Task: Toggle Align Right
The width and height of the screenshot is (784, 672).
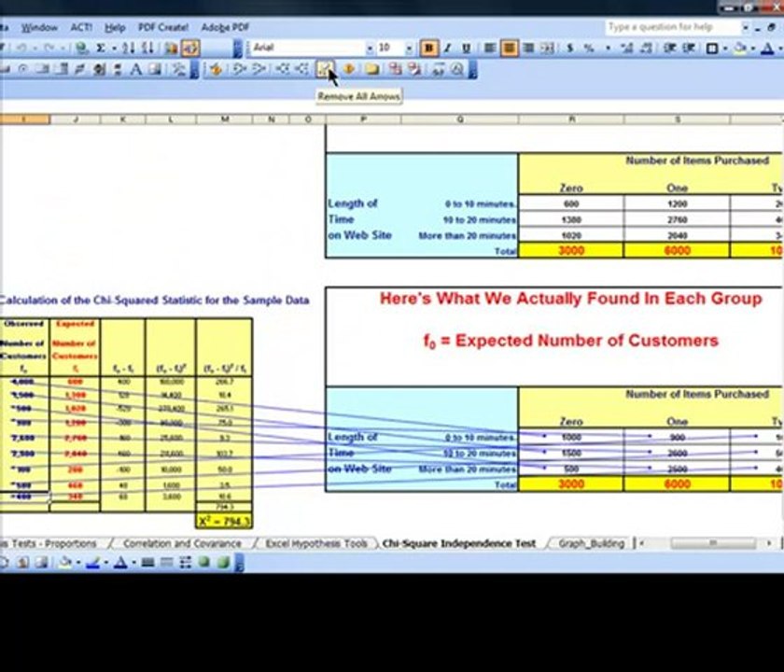Action: (528, 48)
